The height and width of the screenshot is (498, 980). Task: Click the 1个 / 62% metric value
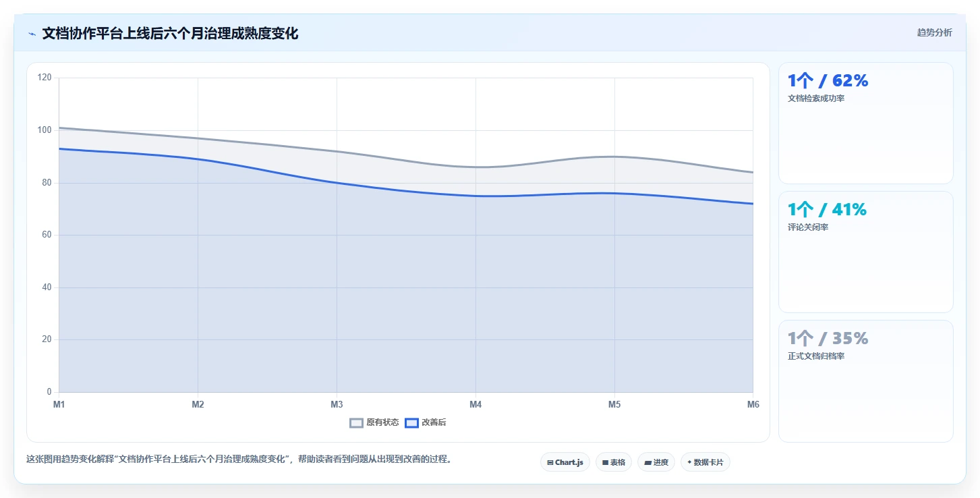828,81
